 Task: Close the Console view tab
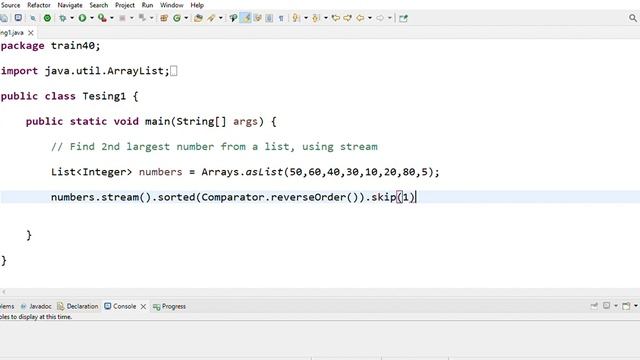[x=143, y=306]
